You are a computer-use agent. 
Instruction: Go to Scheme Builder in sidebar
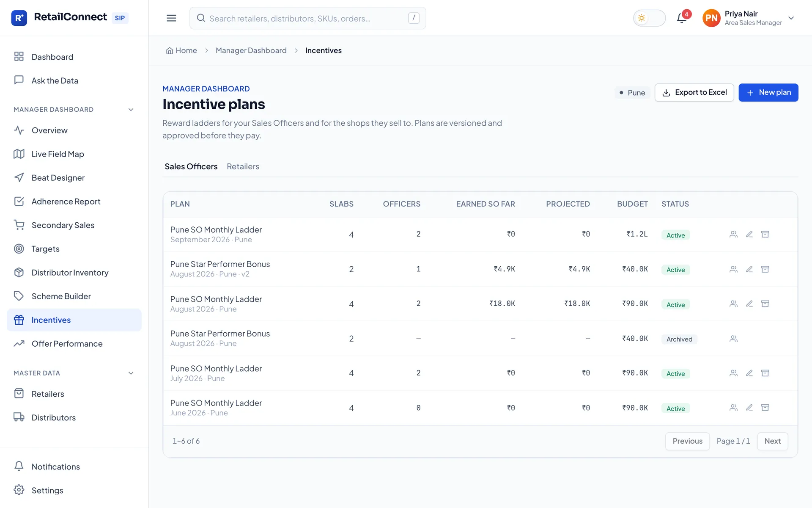pyautogui.click(x=74, y=296)
